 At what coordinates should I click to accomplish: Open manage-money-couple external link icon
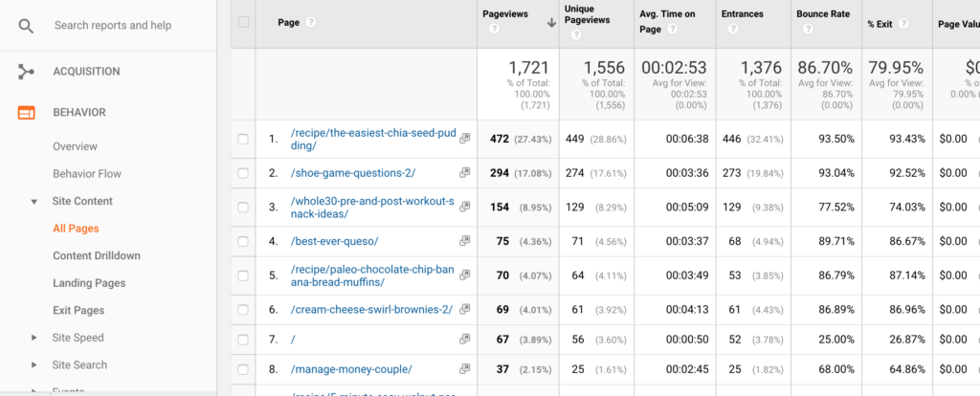464,368
